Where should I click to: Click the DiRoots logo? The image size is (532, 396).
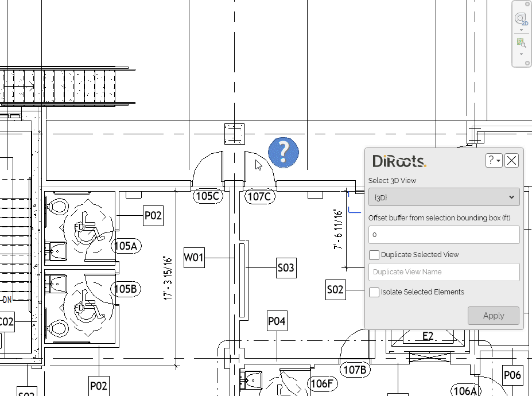click(x=399, y=161)
